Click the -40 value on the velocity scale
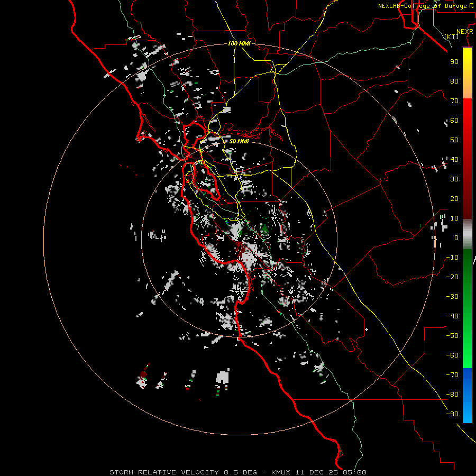This screenshot has height=476, width=476. point(452,316)
